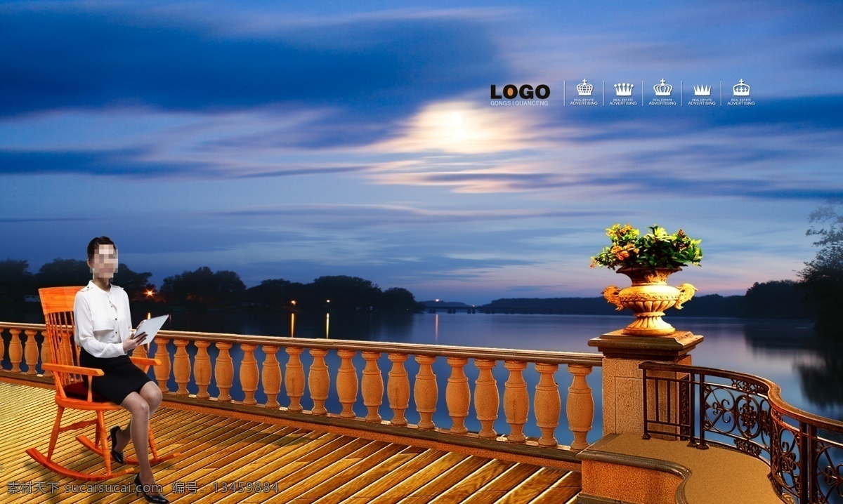
Task: Select the solid crown with row of small crosses
Action: click(741, 88)
